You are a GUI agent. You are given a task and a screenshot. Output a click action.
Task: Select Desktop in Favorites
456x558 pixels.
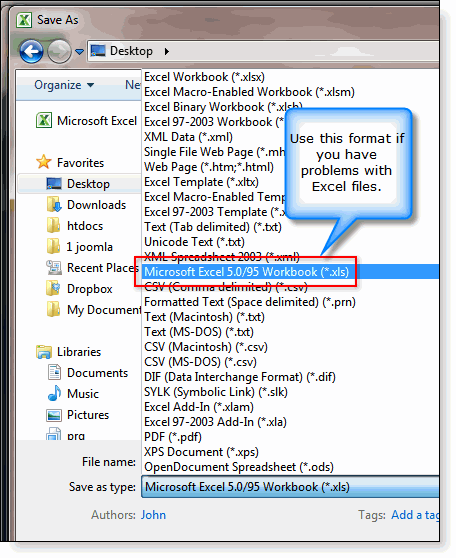[79, 184]
